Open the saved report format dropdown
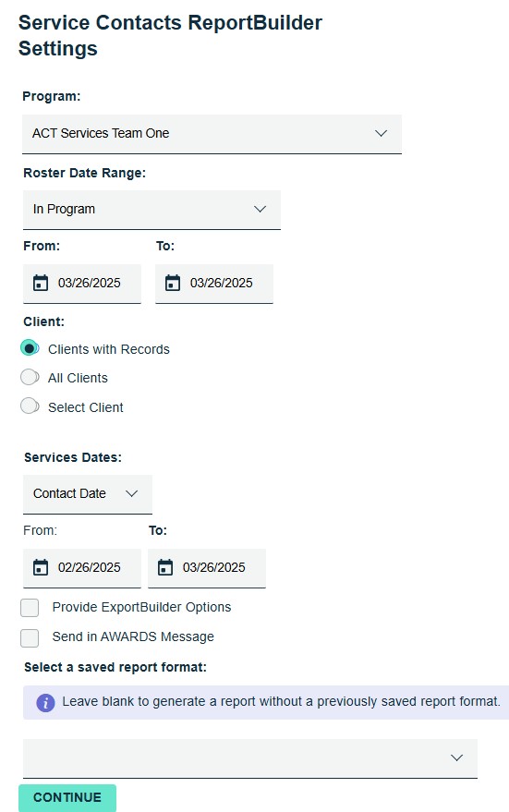The image size is (509, 812). [x=250, y=758]
